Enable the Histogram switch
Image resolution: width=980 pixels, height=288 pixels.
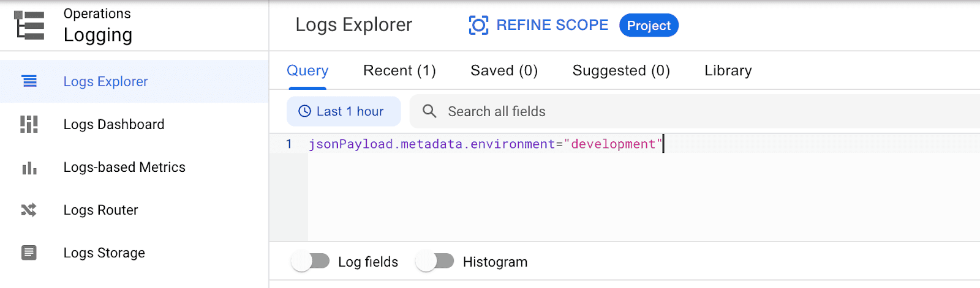[435, 262]
